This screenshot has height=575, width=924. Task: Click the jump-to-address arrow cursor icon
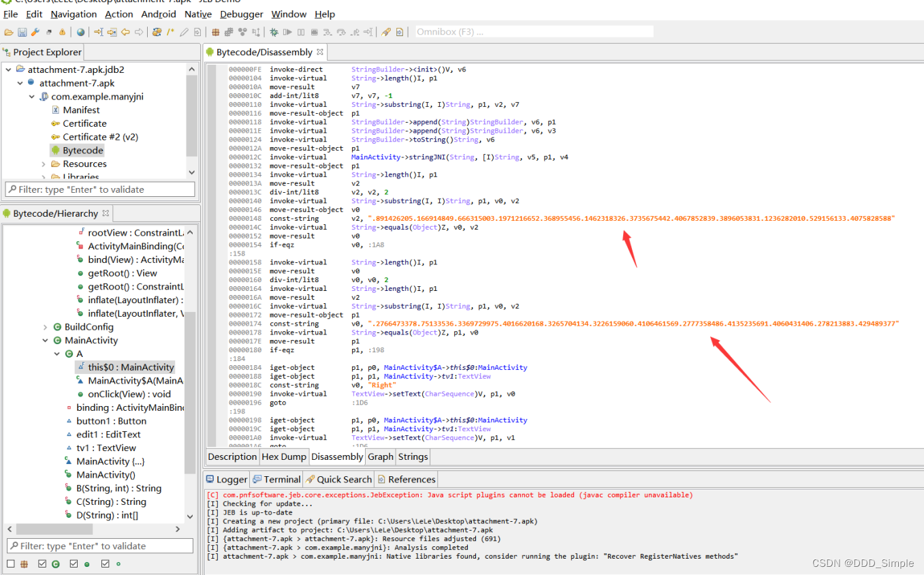(98, 32)
